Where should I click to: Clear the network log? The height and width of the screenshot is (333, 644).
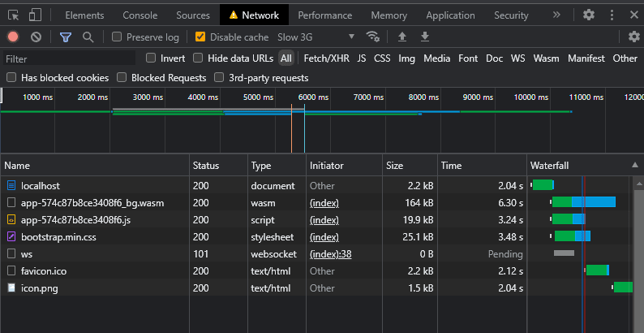[36, 37]
